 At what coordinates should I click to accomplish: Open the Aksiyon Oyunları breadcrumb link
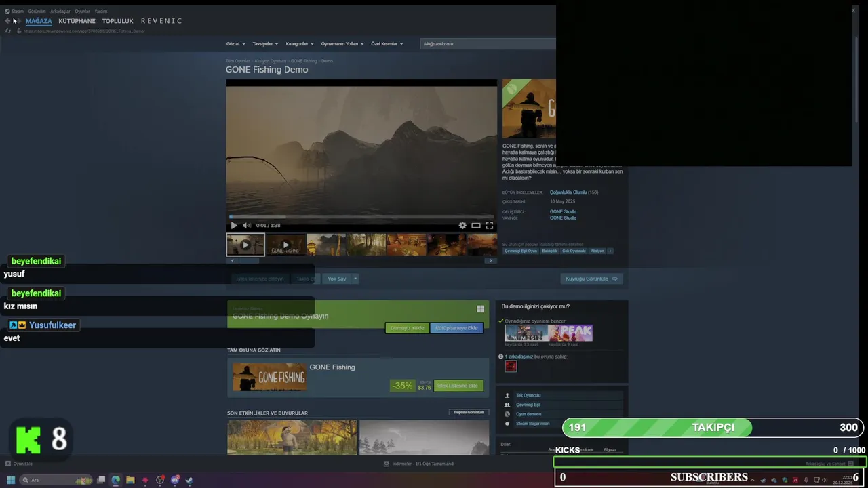coord(270,61)
